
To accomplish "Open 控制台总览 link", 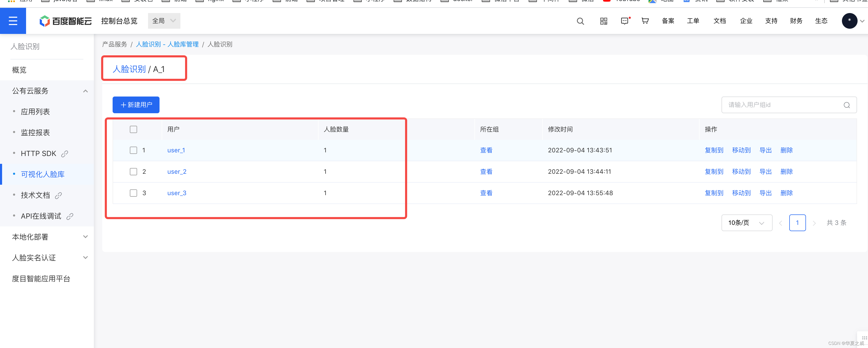I will pos(119,21).
